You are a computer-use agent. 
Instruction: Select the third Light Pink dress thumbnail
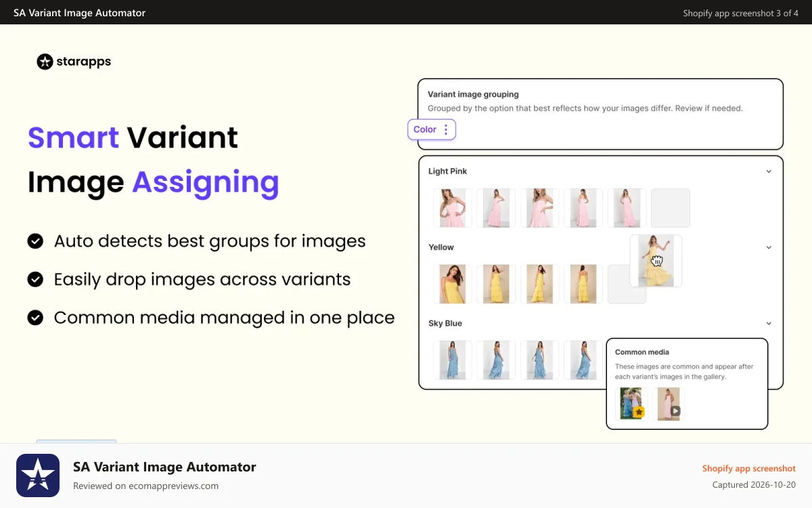pyautogui.click(x=539, y=208)
